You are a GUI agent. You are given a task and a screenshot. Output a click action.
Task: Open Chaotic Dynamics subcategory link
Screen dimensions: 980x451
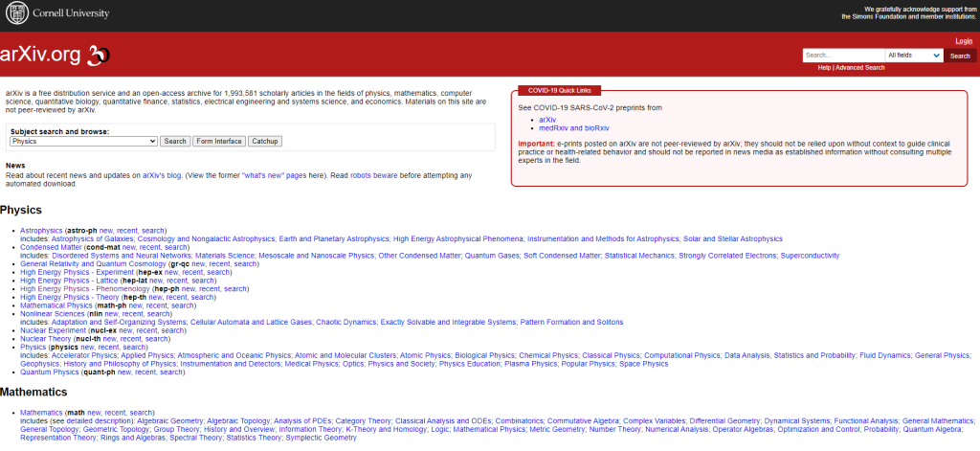tap(345, 322)
